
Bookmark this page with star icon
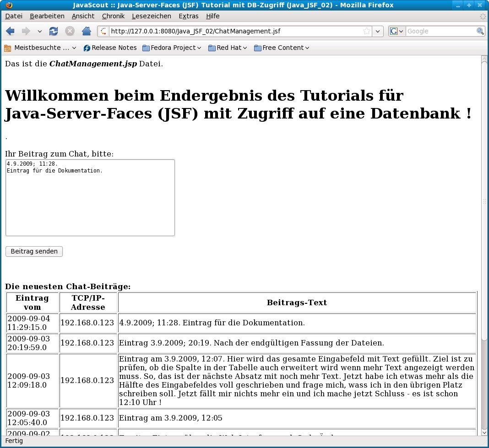(x=367, y=31)
